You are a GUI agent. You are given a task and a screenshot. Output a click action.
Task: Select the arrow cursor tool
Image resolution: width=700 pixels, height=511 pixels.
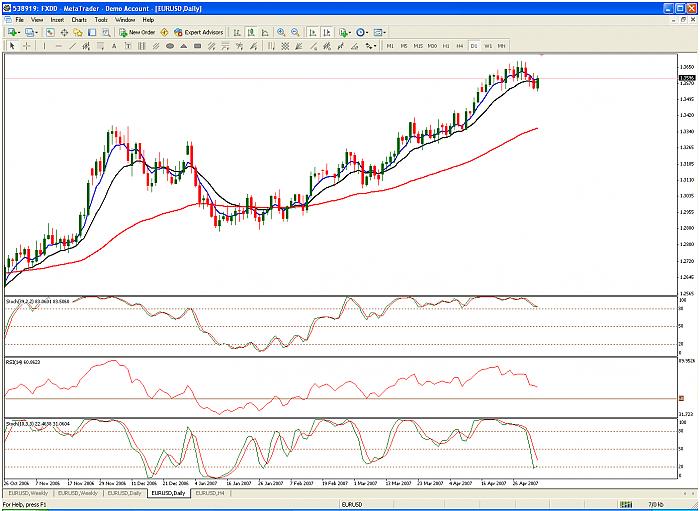point(12,46)
